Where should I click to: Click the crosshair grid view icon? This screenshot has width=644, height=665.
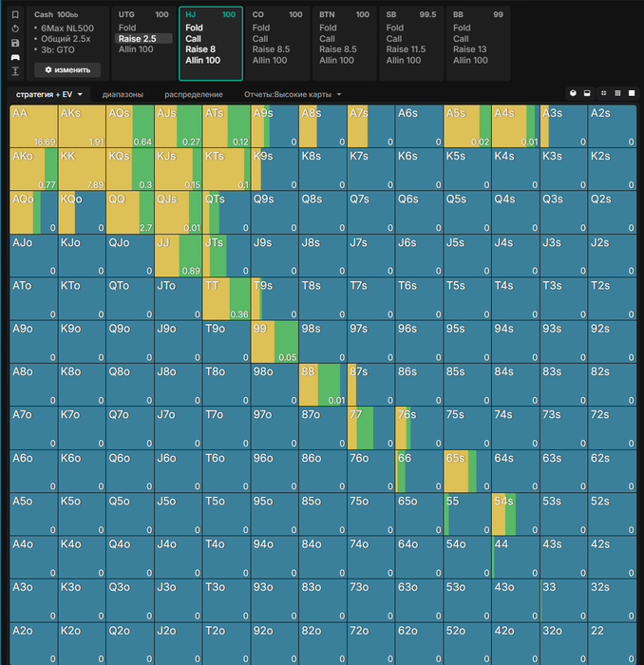[x=604, y=93]
